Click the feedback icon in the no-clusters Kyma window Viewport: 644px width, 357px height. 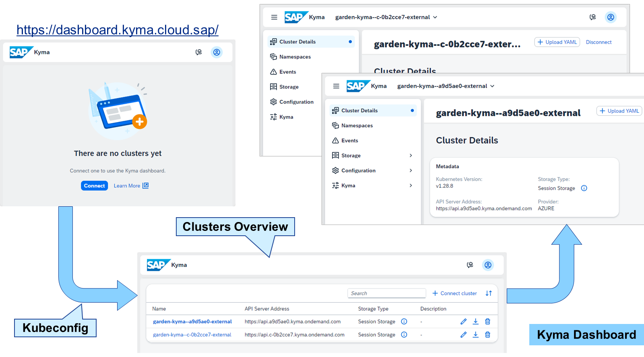(x=198, y=52)
